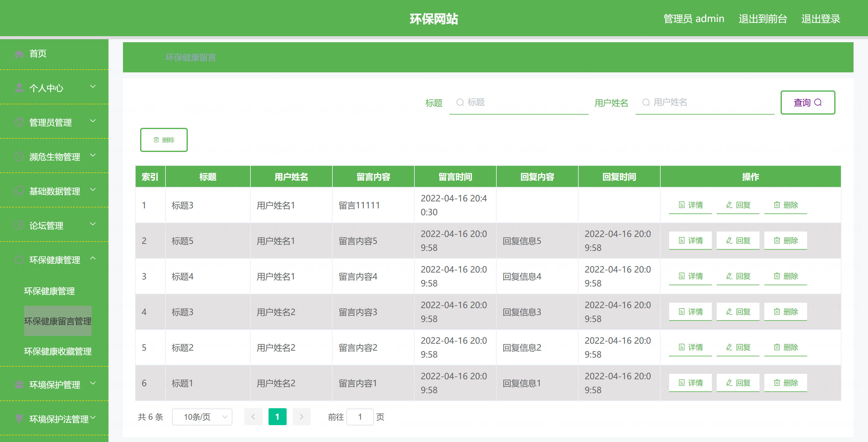Click trash icon in batch 删除 button

[156, 140]
